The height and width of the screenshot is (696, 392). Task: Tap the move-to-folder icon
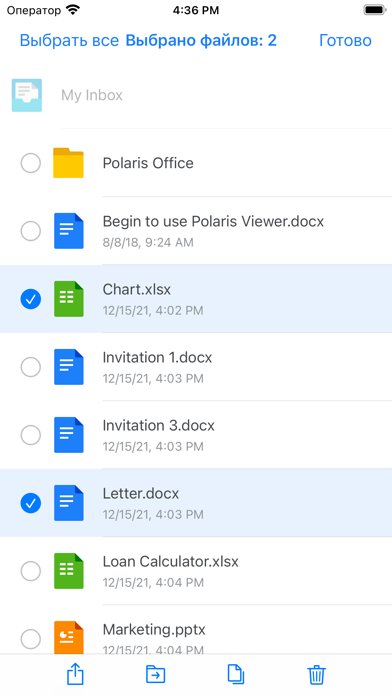[x=155, y=675]
